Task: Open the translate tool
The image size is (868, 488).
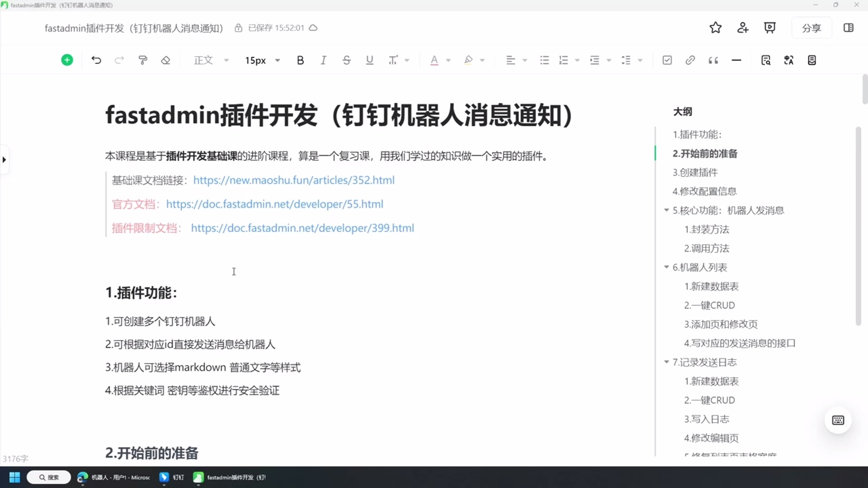Action: coord(788,60)
